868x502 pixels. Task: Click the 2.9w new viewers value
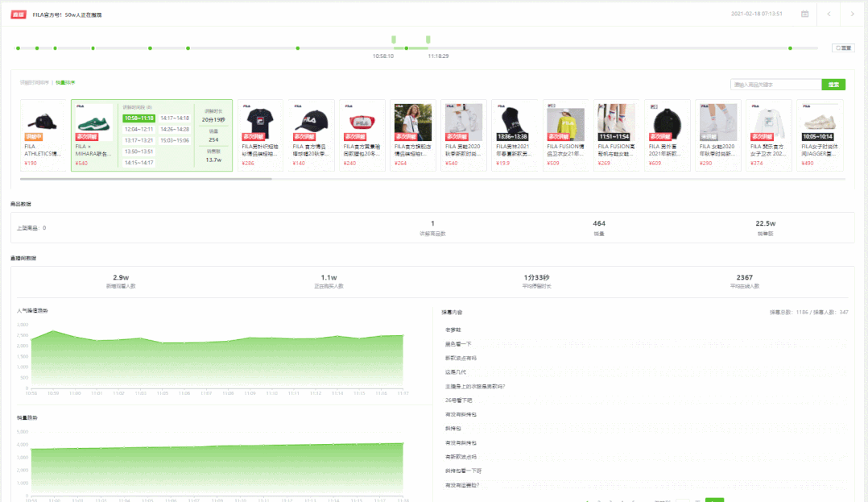(x=121, y=277)
